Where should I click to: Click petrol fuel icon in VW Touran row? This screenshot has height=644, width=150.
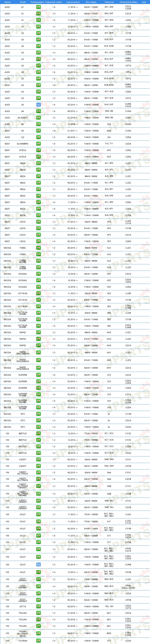tap(38, 641)
